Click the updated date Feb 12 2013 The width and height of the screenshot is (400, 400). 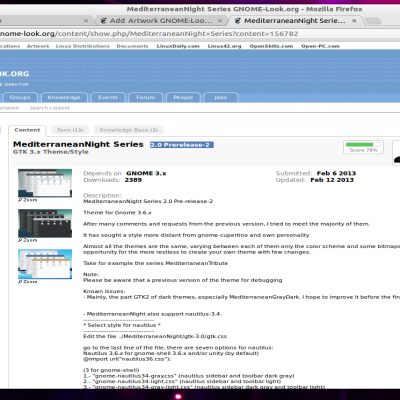tap(332, 180)
